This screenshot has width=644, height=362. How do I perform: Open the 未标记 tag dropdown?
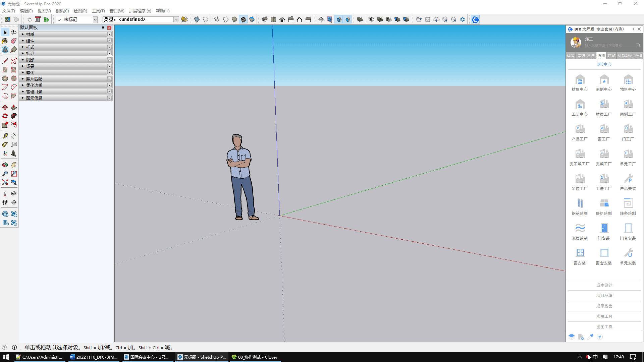95,19
